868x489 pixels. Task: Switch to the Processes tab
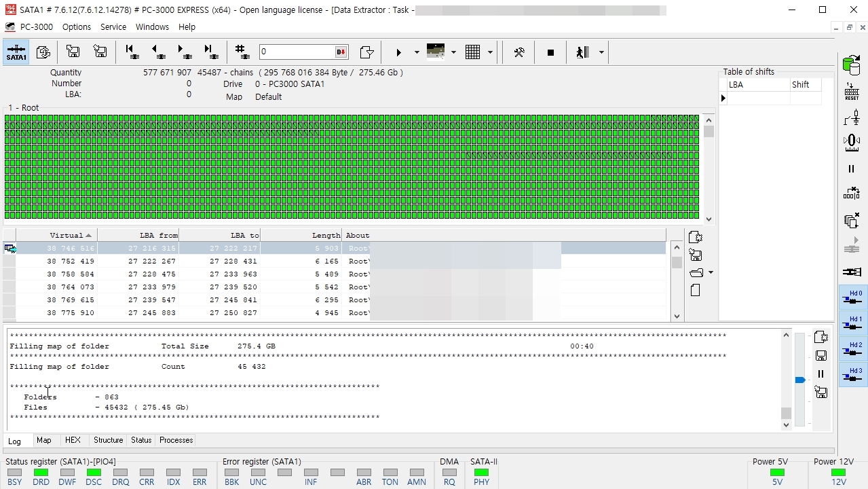(x=176, y=440)
